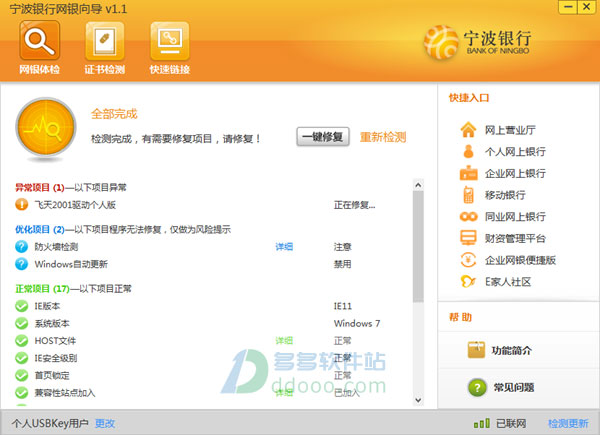Open the 移动银行 shortcut
600x435 pixels.
tap(505, 195)
